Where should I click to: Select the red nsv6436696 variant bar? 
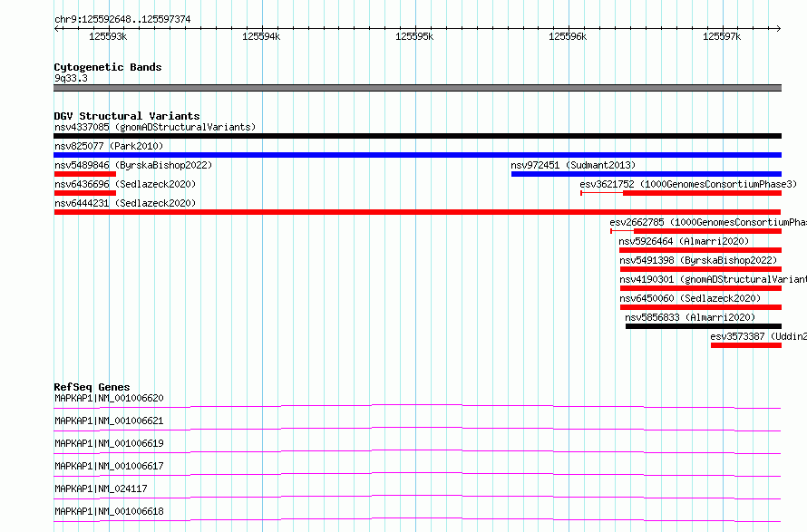coord(85,193)
